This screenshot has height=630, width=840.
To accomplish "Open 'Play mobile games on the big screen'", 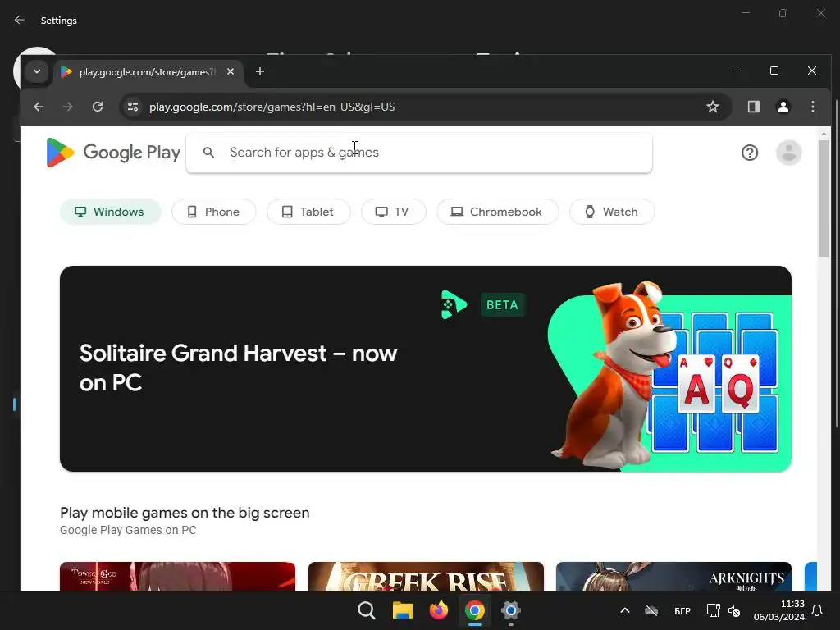I will [x=185, y=513].
